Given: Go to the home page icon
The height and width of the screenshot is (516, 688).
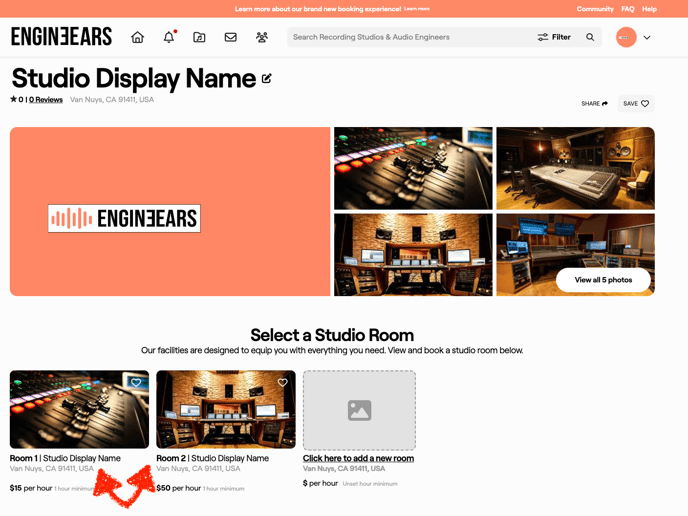Looking at the screenshot, I should (x=138, y=37).
